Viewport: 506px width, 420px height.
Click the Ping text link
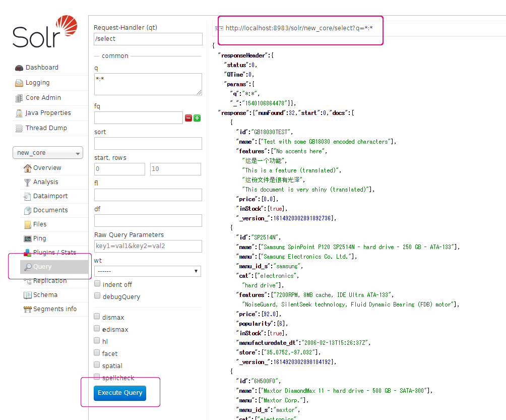point(40,238)
